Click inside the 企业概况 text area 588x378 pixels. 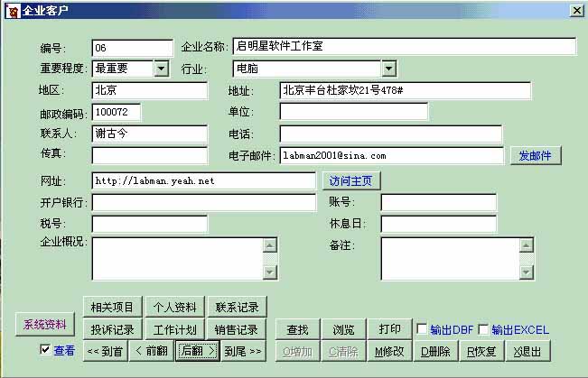click(178, 259)
